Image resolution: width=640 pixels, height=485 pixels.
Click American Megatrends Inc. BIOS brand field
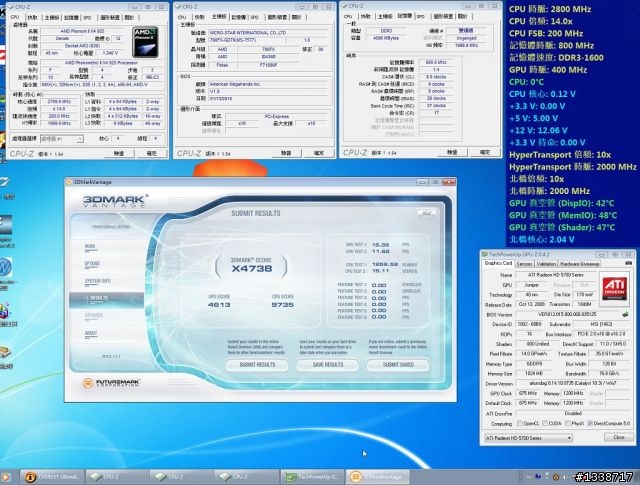click(x=268, y=84)
